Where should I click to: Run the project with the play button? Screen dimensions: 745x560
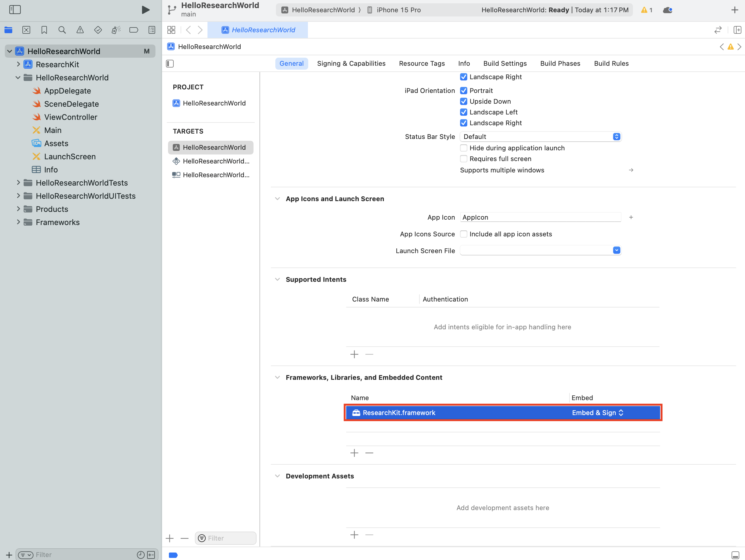coord(146,10)
